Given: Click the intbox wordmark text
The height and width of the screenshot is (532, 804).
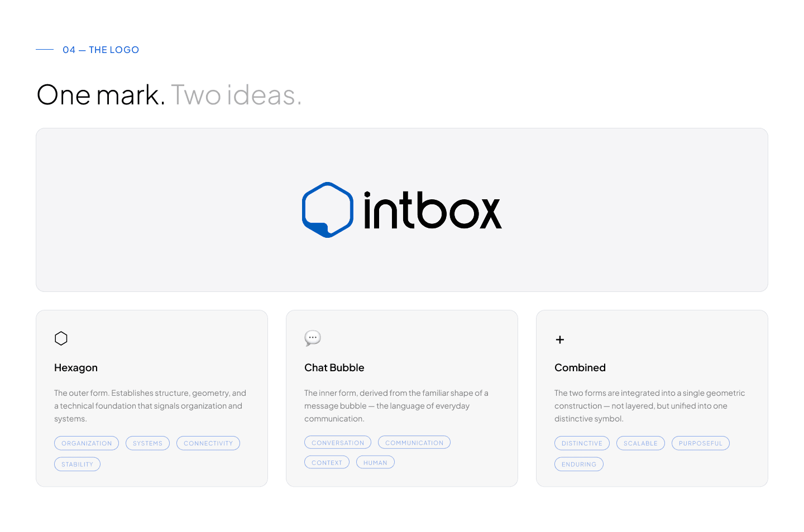Looking at the screenshot, I should pyautogui.click(x=433, y=210).
